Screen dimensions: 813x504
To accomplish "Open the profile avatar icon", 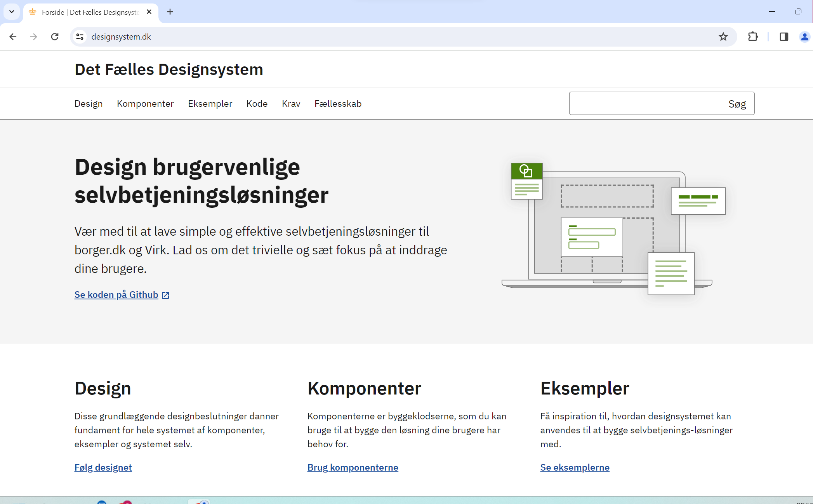I will pyautogui.click(x=804, y=36).
